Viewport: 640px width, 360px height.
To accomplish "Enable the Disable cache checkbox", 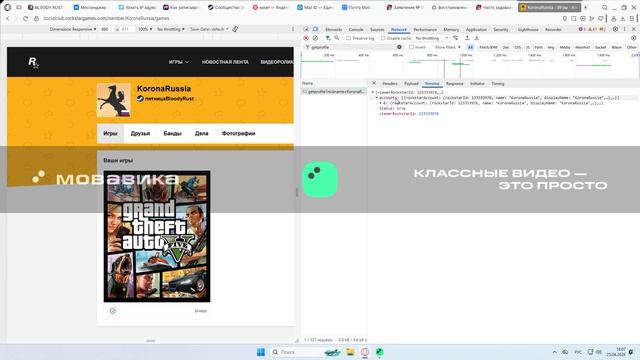I will pos(383,38).
